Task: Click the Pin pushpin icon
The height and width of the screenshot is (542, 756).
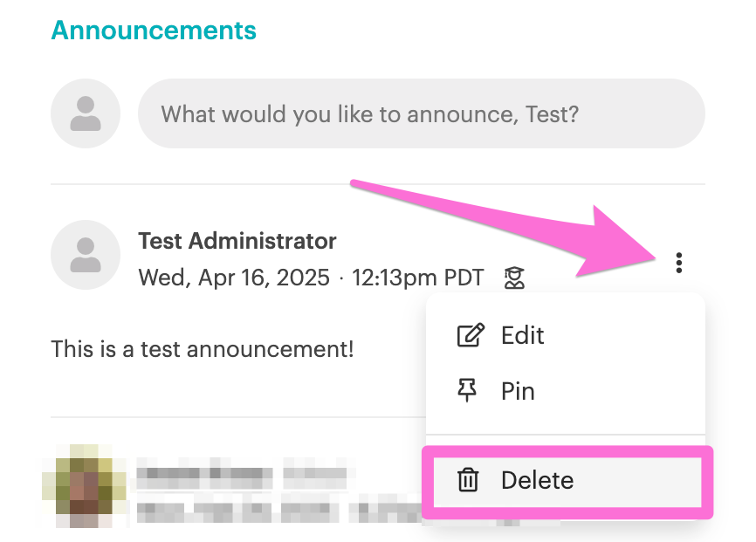Action: pyautogui.click(x=469, y=391)
